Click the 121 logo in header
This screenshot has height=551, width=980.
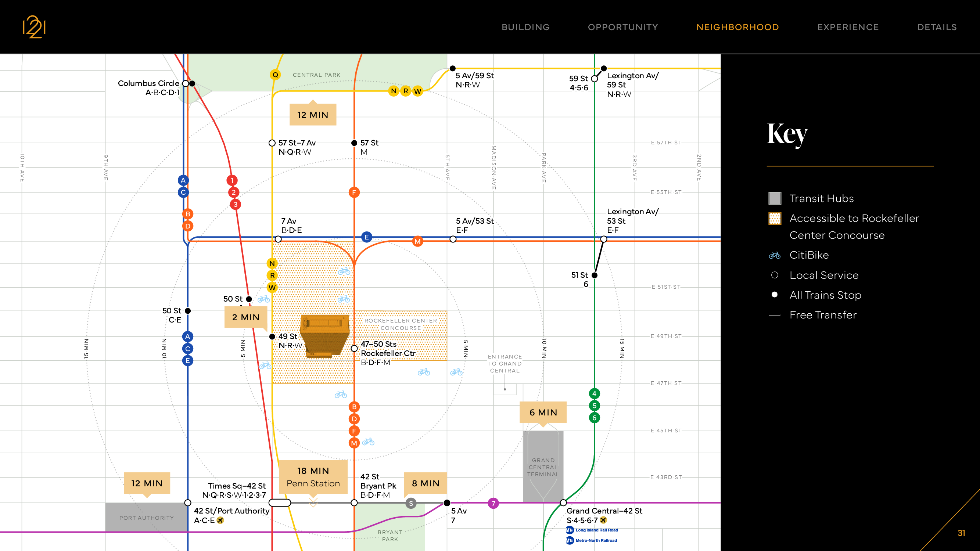(34, 26)
